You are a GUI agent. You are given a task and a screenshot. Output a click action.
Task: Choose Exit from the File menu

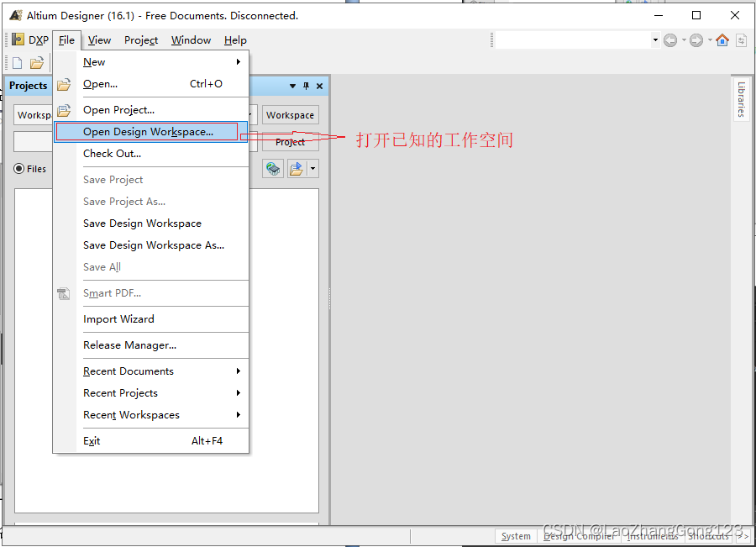coord(151,440)
